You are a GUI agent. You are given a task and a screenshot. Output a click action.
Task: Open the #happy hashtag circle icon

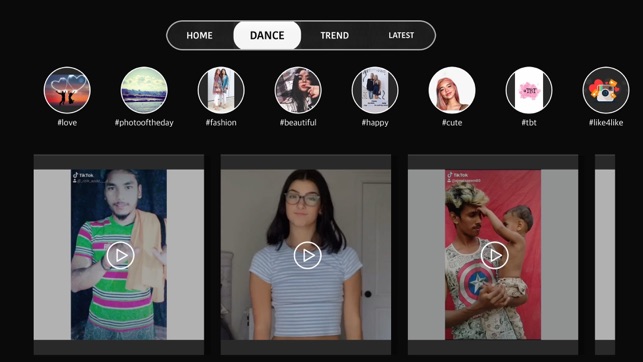(375, 90)
